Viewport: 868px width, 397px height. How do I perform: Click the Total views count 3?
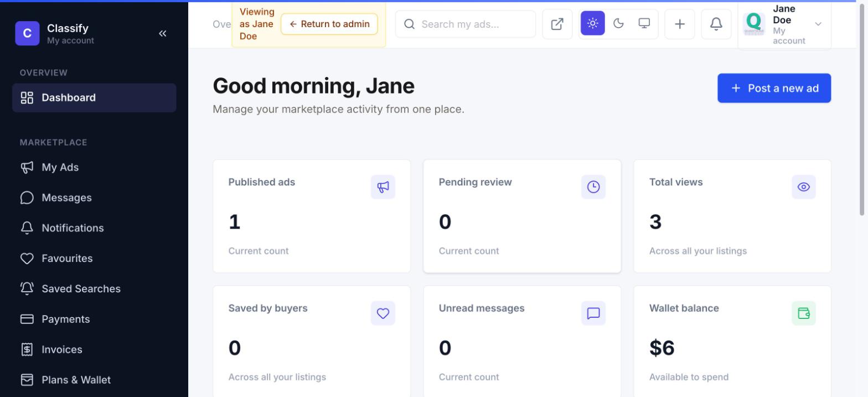[x=655, y=222]
